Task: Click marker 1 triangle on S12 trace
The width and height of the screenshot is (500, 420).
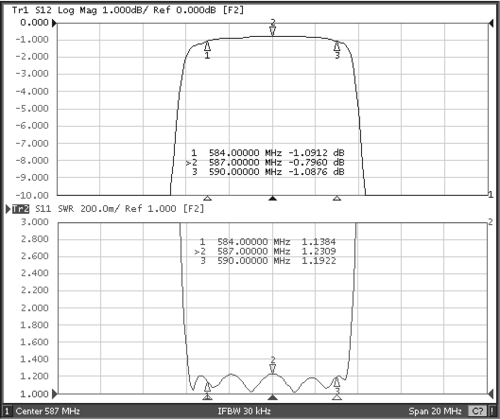Action: click(x=207, y=46)
